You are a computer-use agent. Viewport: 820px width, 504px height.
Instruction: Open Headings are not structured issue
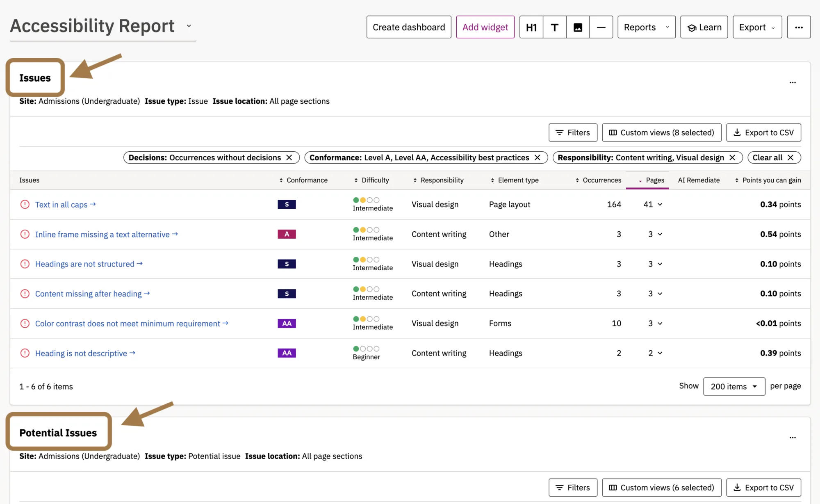(89, 264)
